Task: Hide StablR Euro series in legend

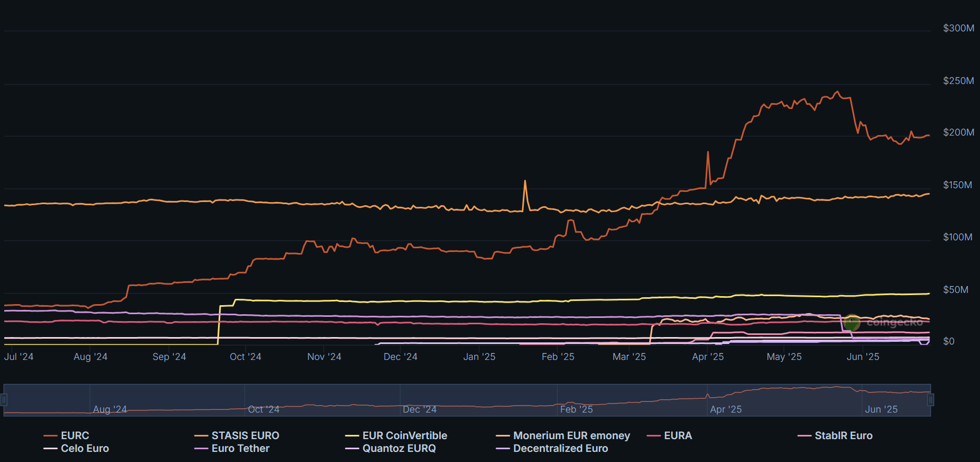Action: click(835, 435)
